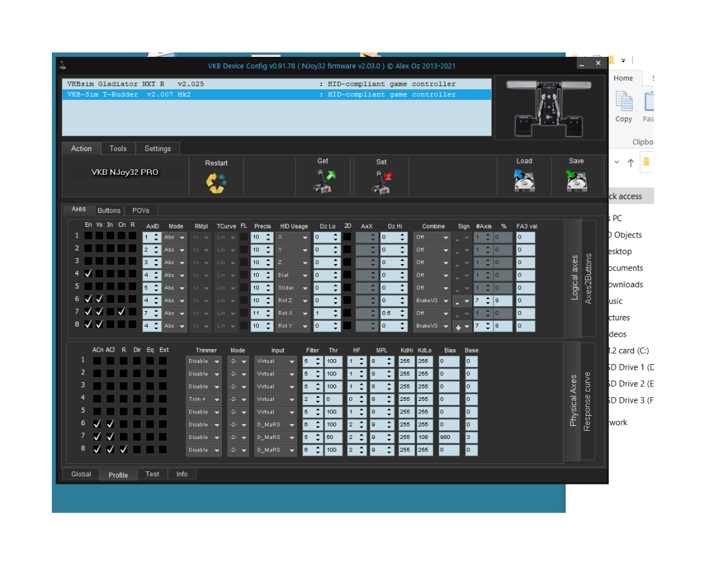The width and height of the screenshot is (728, 562).
Task: Select the Logical axes vertical tab
Action: (575, 277)
